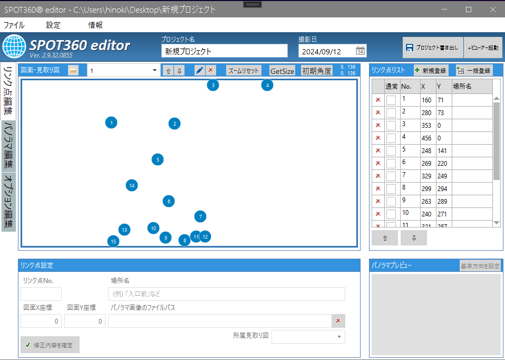Toggle checkbox for link point No. 8
Image resolution: width=505 pixels, height=360 pixels.
click(x=391, y=188)
